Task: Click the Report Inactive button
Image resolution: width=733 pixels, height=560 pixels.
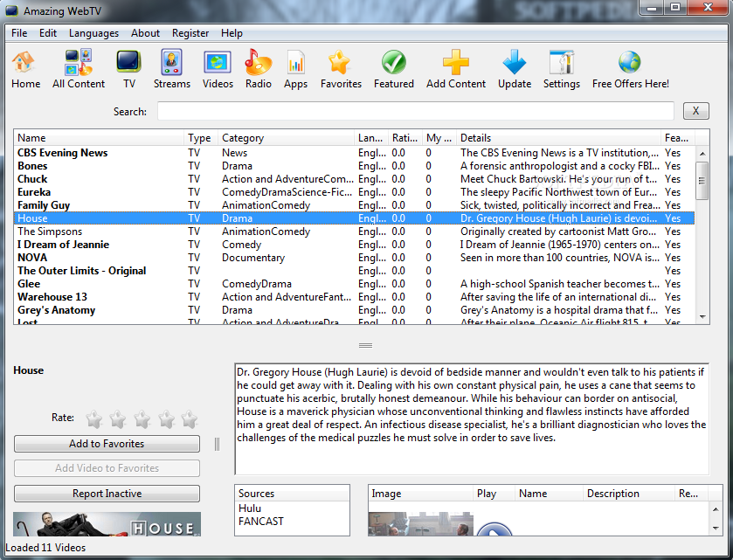Action: coord(107,494)
